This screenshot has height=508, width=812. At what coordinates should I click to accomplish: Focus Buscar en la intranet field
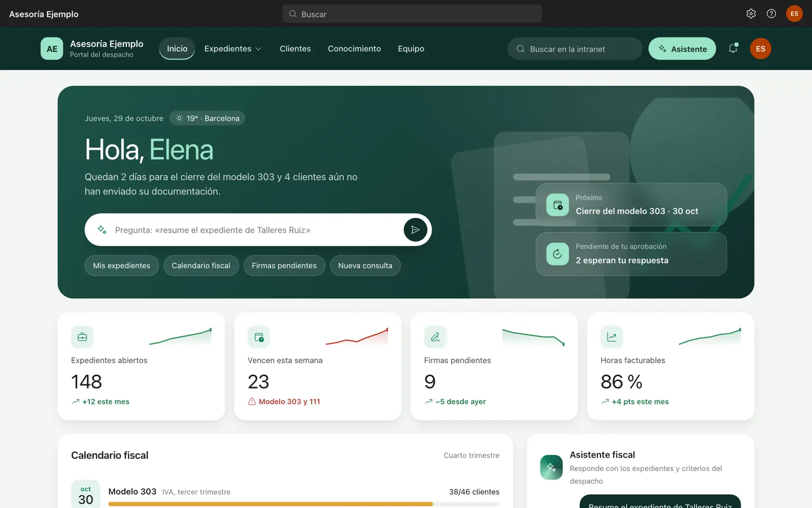click(x=575, y=49)
